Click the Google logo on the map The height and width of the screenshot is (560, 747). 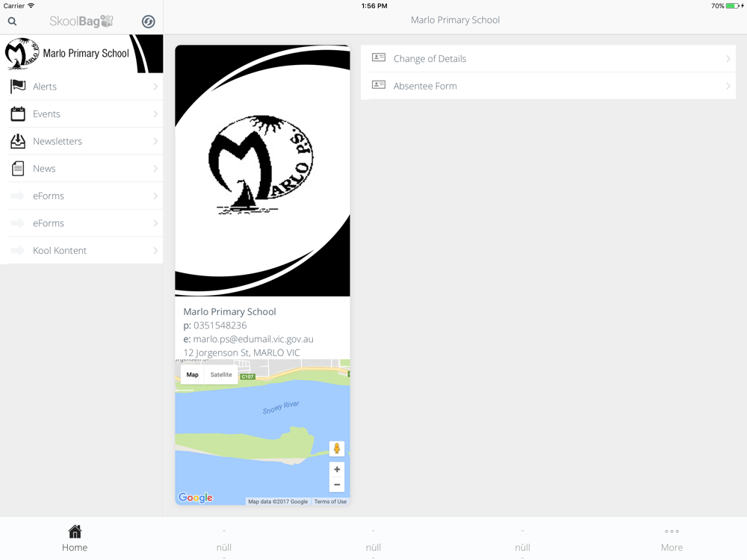coord(195,497)
